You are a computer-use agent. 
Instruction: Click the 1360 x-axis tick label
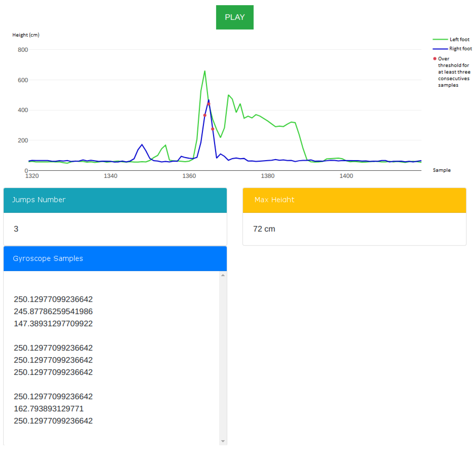click(189, 176)
